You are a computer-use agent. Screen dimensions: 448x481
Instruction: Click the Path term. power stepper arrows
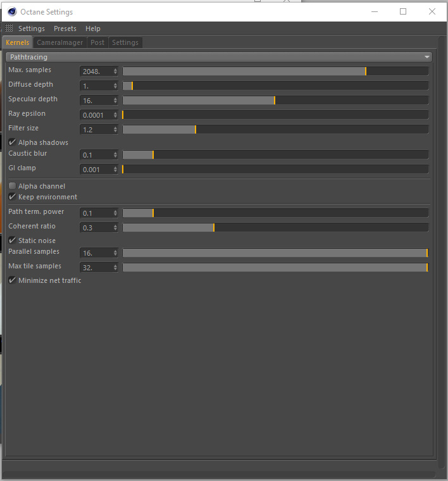point(115,213)
